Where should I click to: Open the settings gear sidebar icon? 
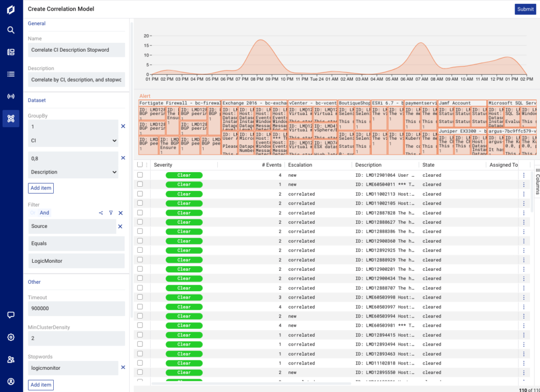coord(11,337)
